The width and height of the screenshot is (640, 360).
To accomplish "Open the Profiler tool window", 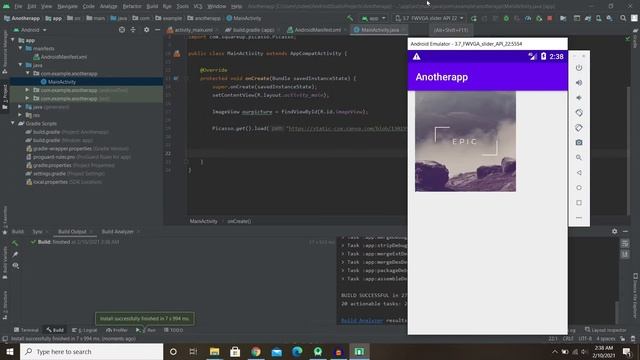I will pyautogui.click(x=117, y=330).
